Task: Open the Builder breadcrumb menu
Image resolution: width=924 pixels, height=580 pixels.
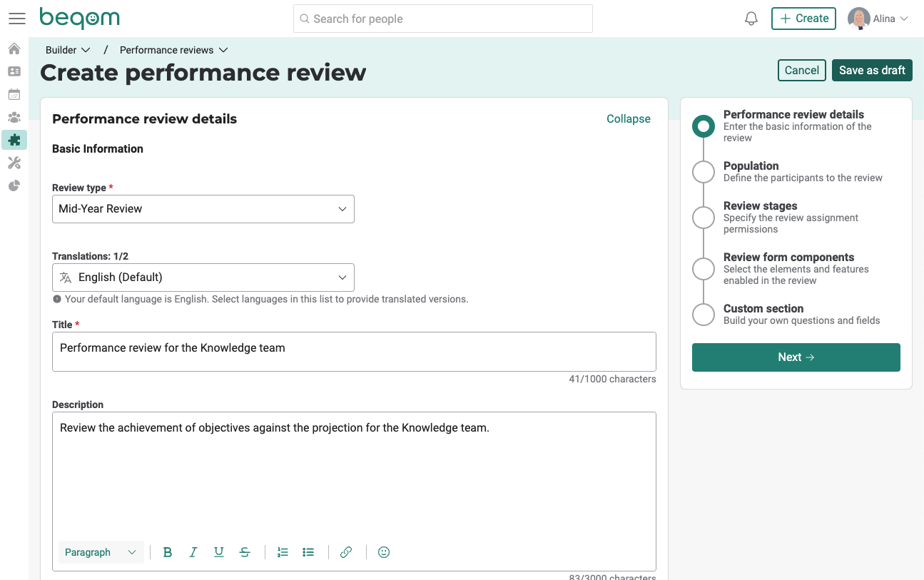Action: [68, 49]
